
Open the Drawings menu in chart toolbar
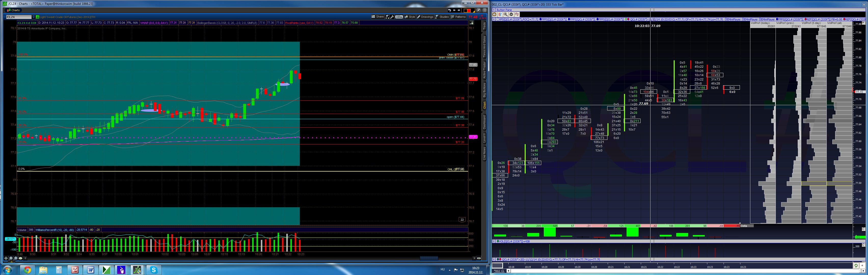(x=425, y=17)
